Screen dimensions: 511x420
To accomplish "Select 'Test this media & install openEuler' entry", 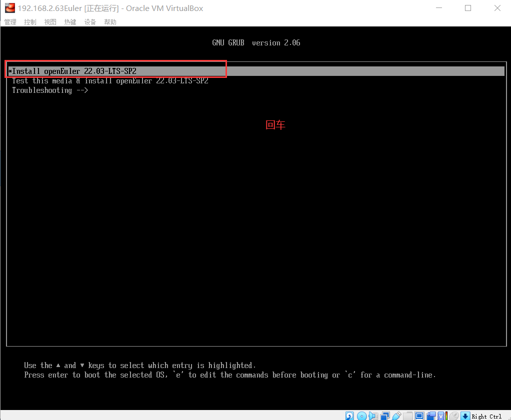I will pyautogui.click(x=110, y=81).
